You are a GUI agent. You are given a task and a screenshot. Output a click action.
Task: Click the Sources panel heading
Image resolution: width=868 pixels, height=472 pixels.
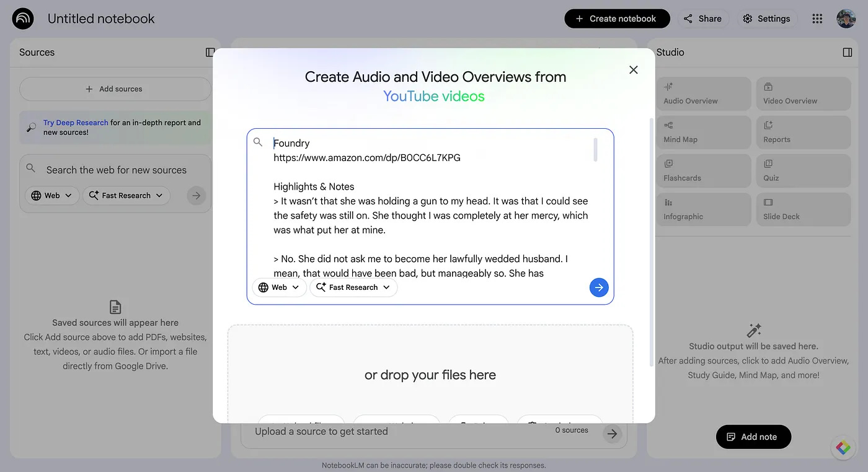pos(37,52)
